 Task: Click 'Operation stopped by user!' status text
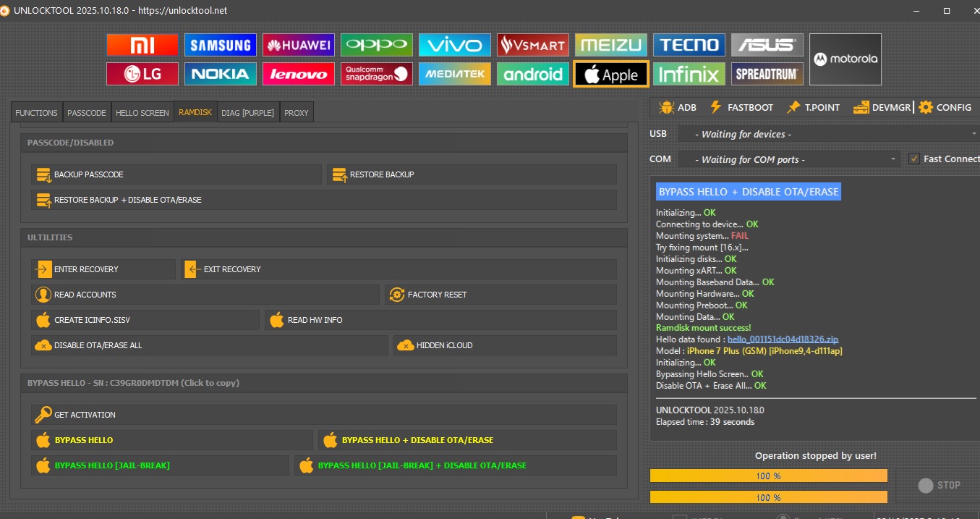pos(816,456)
